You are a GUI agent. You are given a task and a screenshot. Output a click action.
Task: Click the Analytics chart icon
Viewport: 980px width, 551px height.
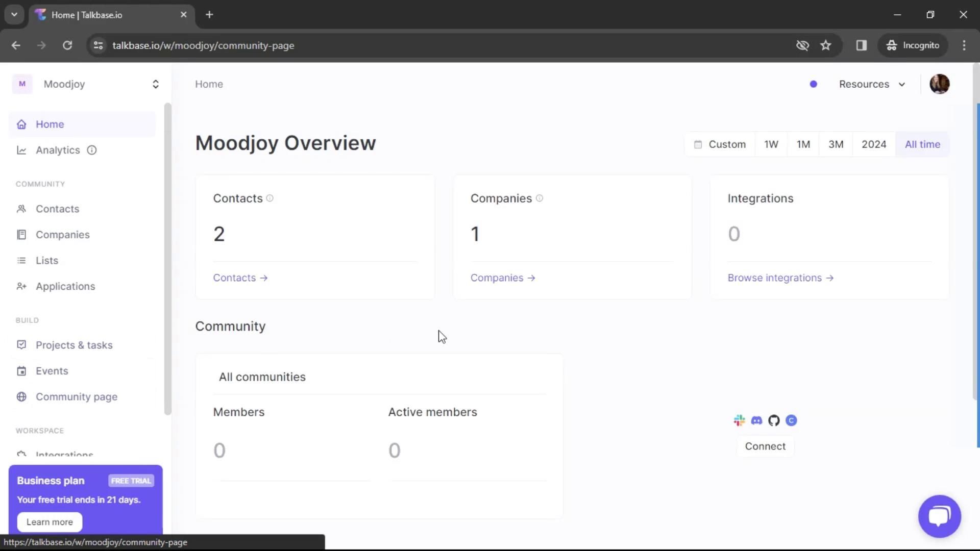point(21,151)
